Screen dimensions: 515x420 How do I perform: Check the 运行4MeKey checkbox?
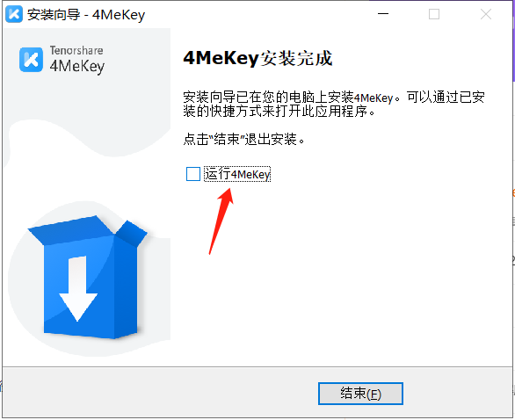tap(193, 174)
